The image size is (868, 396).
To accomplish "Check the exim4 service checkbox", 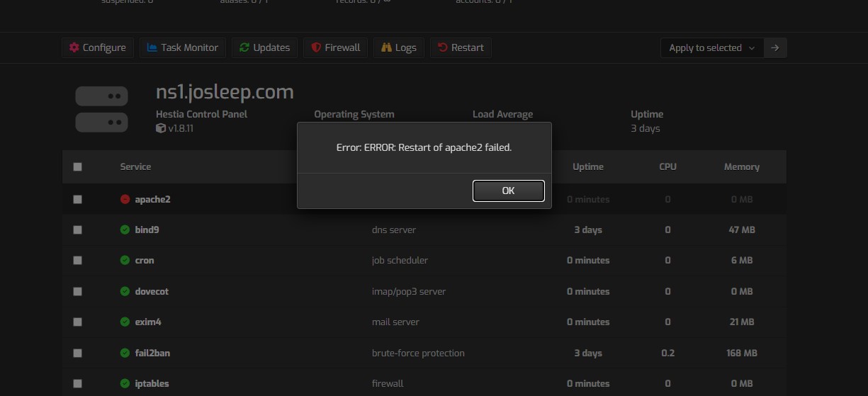I will (x=77, y=322).
